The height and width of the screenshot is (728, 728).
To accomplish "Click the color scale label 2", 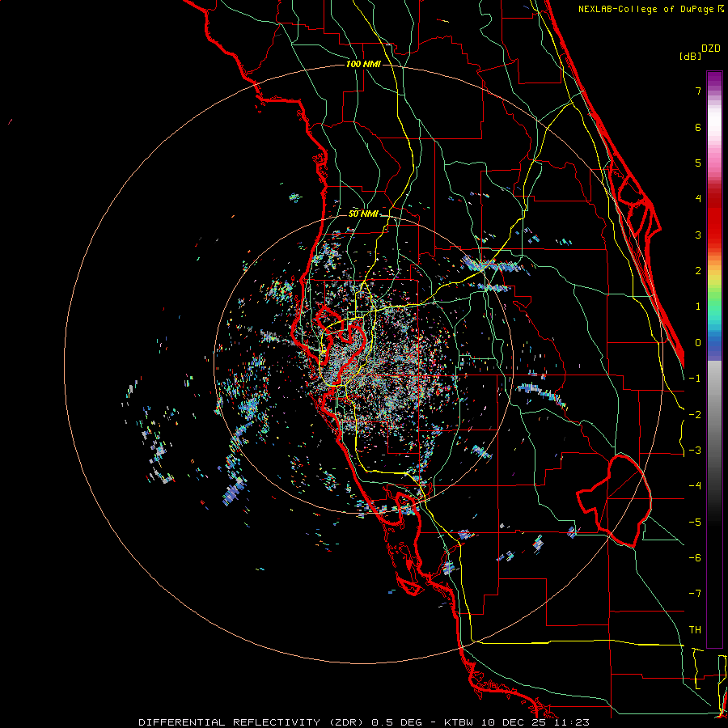I will coord(698,271).
